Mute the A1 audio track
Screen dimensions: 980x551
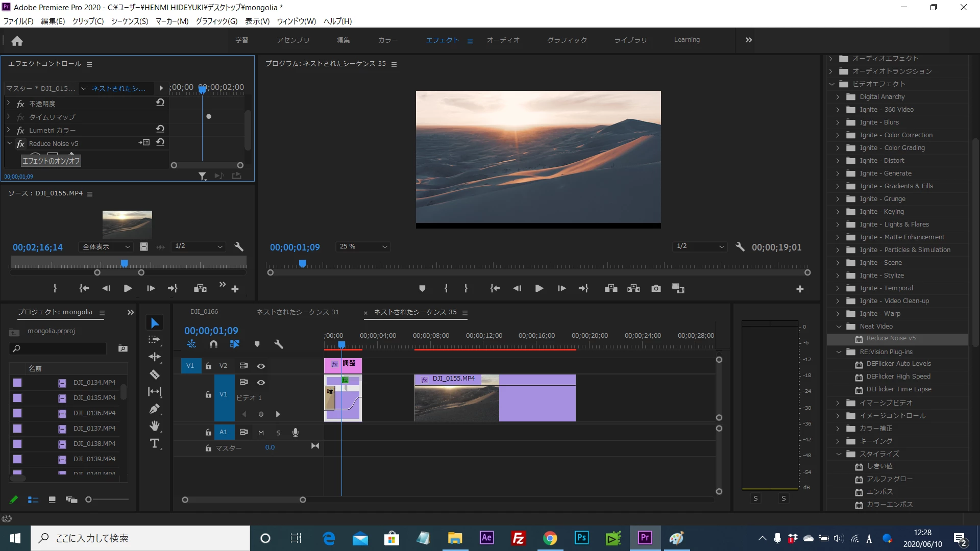[261, 433]
